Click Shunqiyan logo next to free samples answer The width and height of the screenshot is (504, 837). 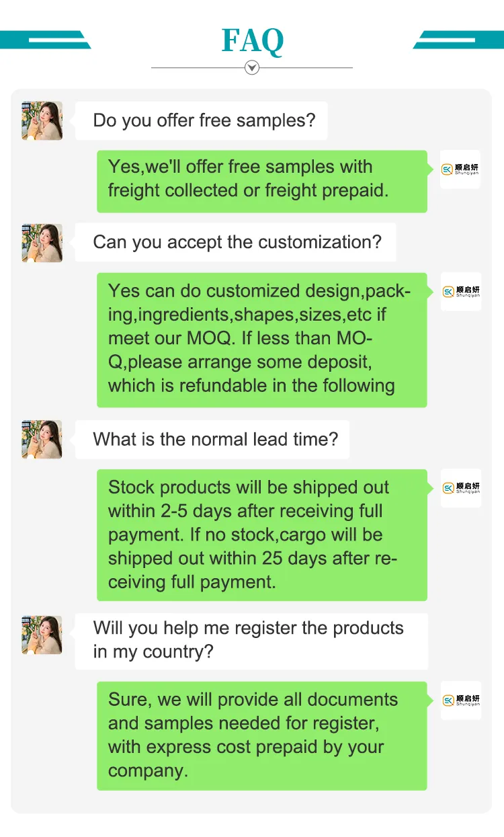point(460,169)
